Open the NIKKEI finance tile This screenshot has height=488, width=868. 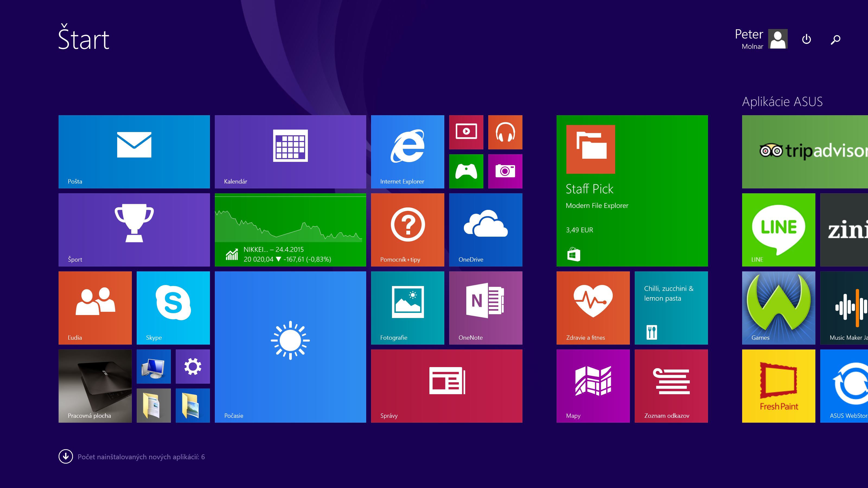click(290, 230)
